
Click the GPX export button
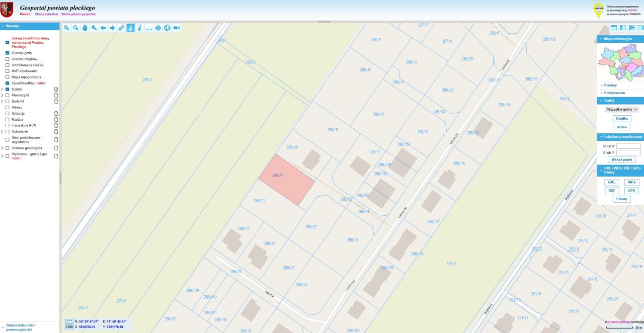tap(631, 191)
